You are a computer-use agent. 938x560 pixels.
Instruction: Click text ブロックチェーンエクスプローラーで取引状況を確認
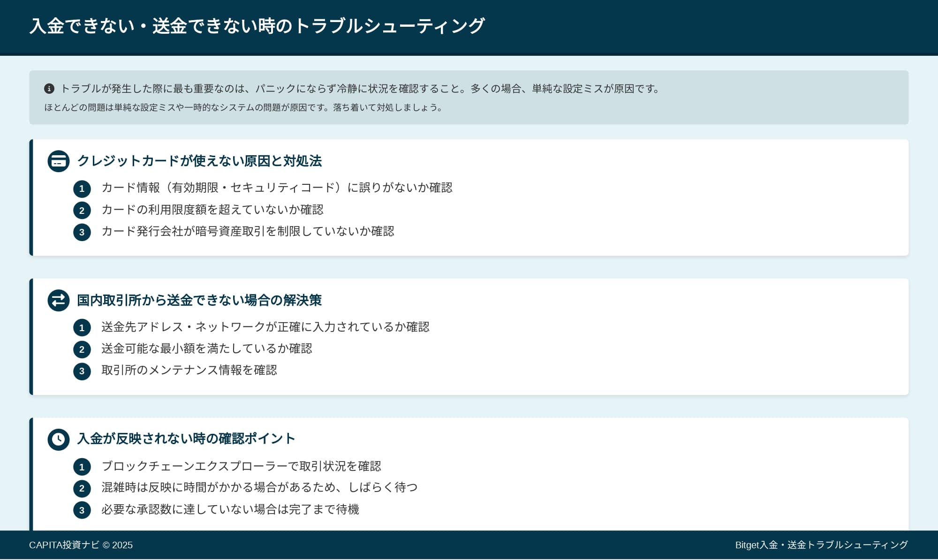tap(241, 466)
